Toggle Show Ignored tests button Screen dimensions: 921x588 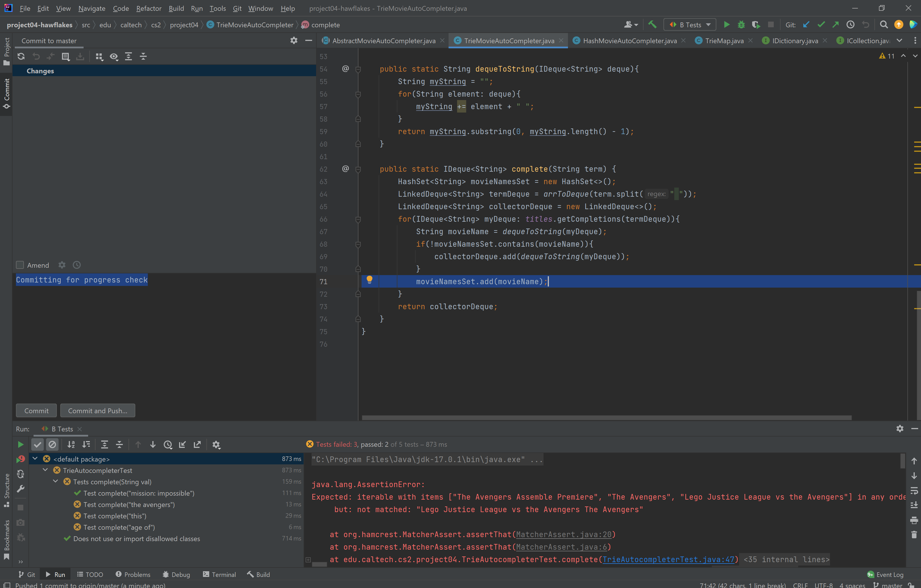(x=52, y=444)
